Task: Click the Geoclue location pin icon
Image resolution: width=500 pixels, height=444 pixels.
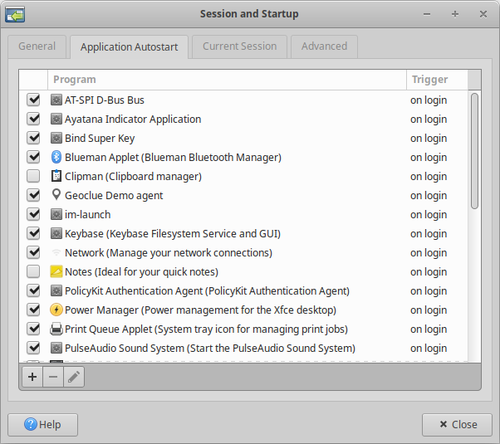Action: pos(56,195)
